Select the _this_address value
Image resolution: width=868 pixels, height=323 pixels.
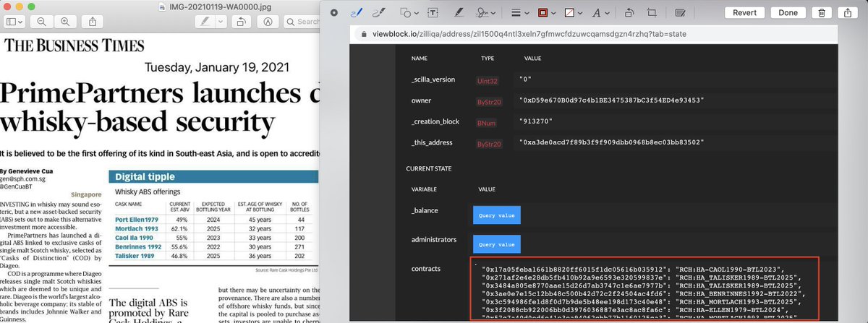tap(610, 143)
